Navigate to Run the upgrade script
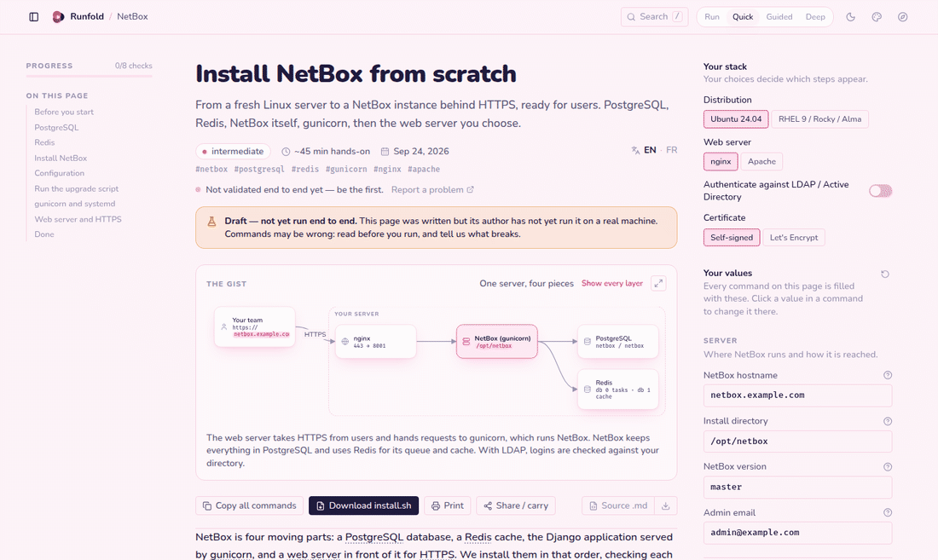 point(77,189)
